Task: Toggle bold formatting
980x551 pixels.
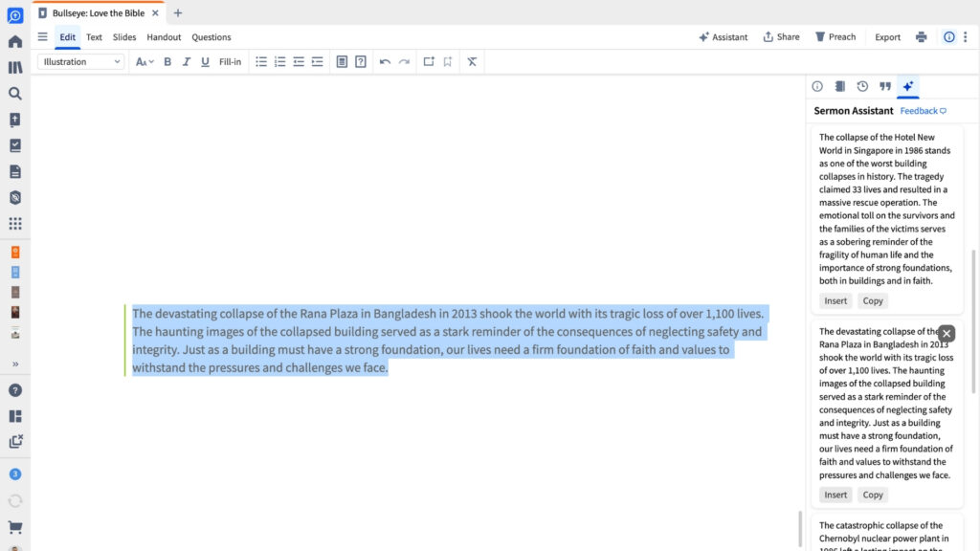Action: click(x=167, y=62)
